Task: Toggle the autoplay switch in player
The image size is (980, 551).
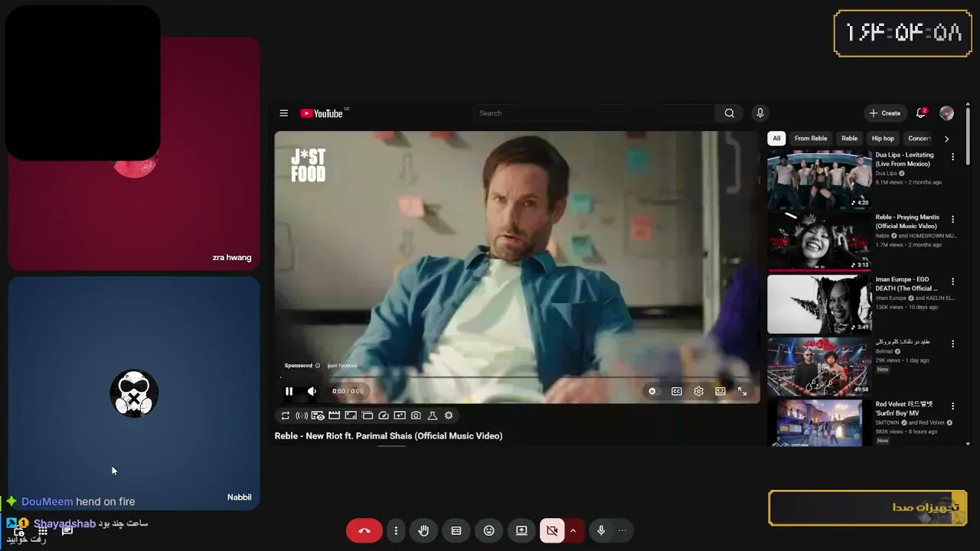Action: (652, 391)
